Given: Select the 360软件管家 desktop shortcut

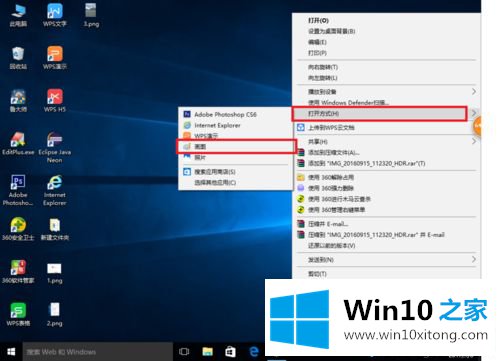Looking at the screenshot, I should coord(18,271).
